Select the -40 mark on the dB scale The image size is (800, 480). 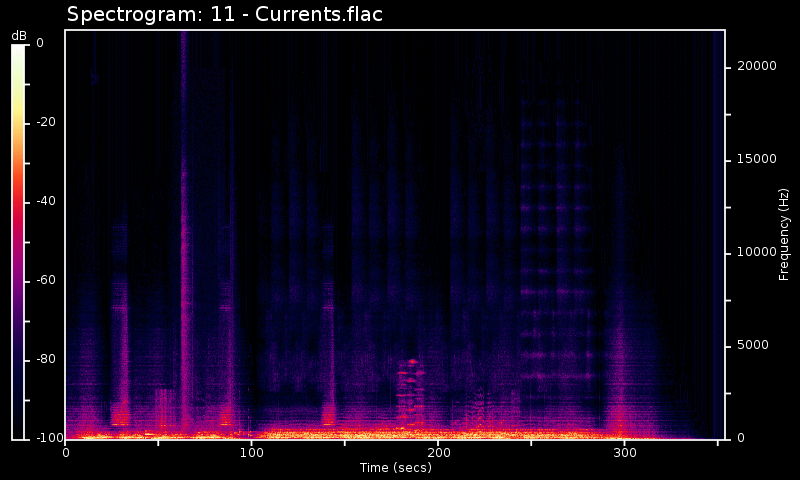pos(47,201)
